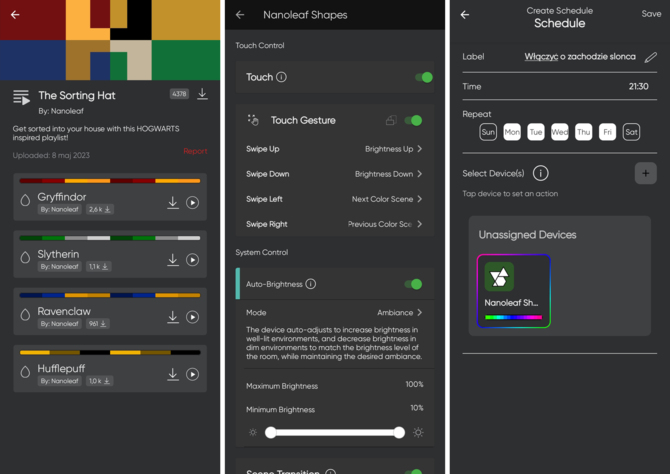This screenshot has width=670, height=474.
Task: Show info about Select Device(s)
Action: click(541, 174)
